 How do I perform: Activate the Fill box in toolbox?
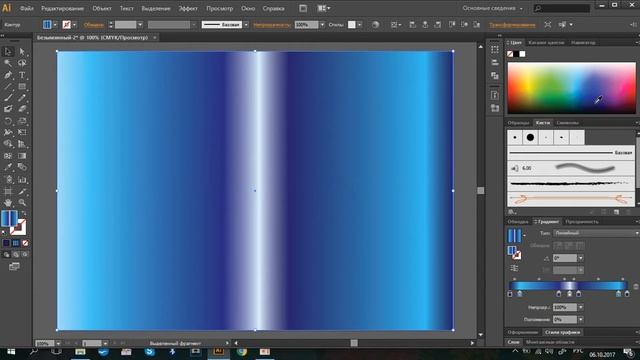(x=9, y=218)
